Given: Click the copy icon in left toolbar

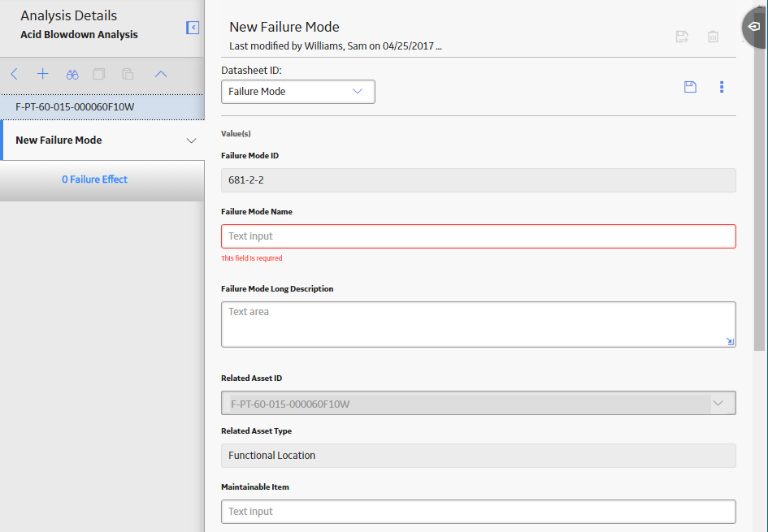Looking at the screenshot, I should pos(99,75).
